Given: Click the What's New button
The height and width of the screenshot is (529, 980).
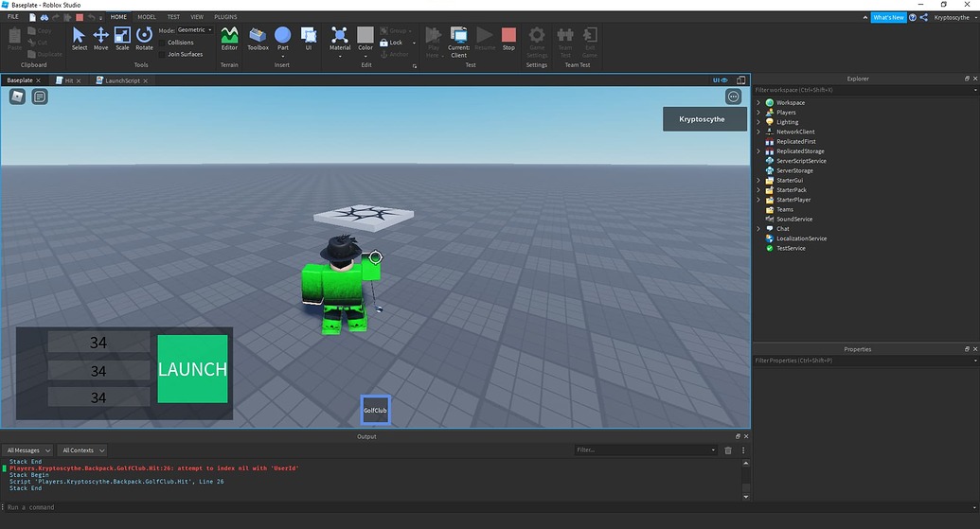Looking at the screenshot, I should (888, 17).
